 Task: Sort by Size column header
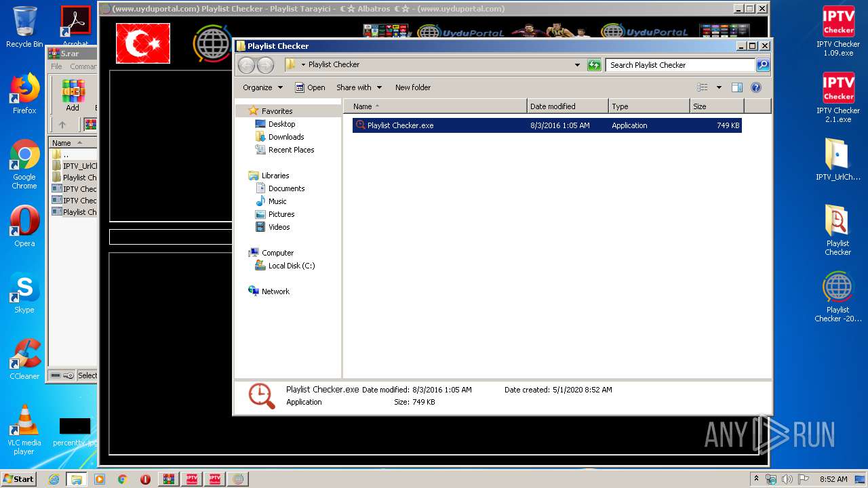click(717, 106)
